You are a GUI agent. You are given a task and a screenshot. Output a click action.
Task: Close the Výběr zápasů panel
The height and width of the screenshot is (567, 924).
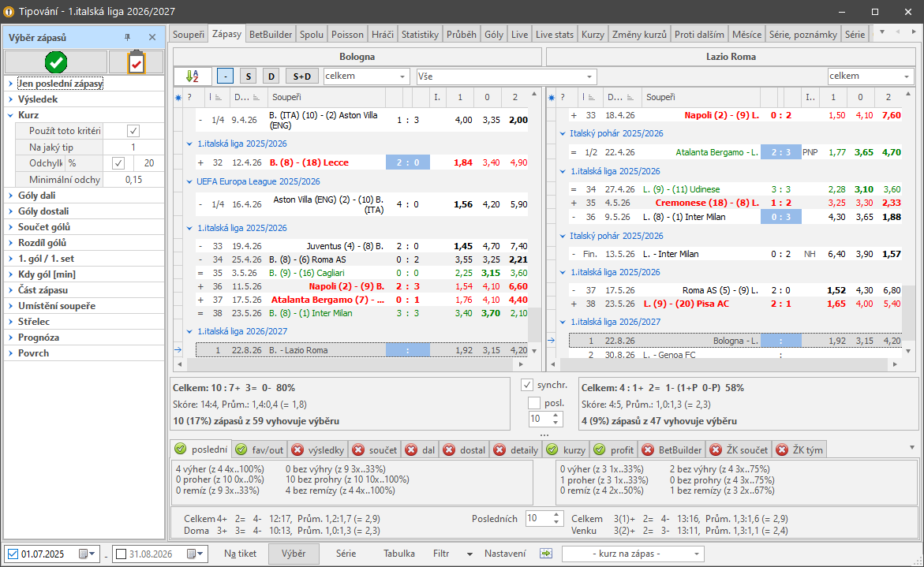152,37
